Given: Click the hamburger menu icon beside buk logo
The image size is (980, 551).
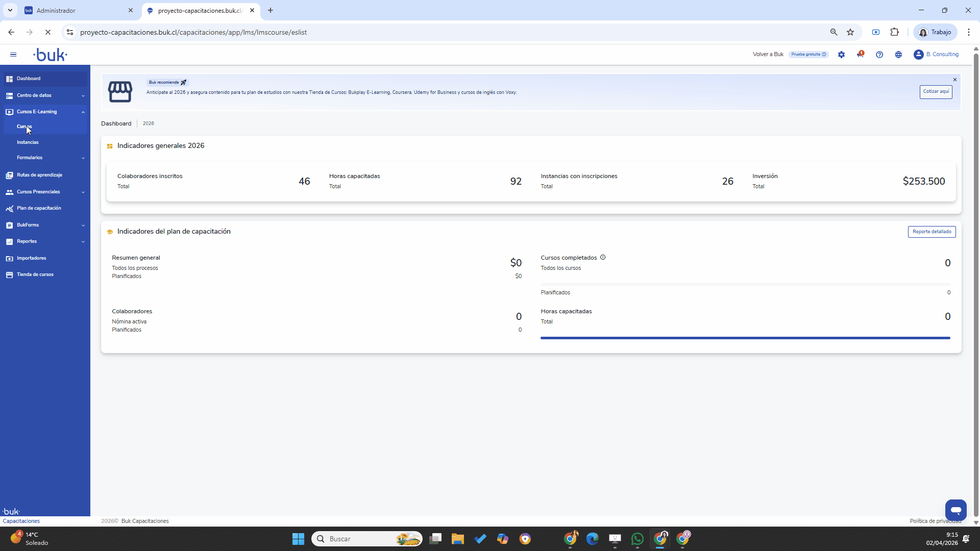Looking at the screenshot, I should tap(13, 55).
